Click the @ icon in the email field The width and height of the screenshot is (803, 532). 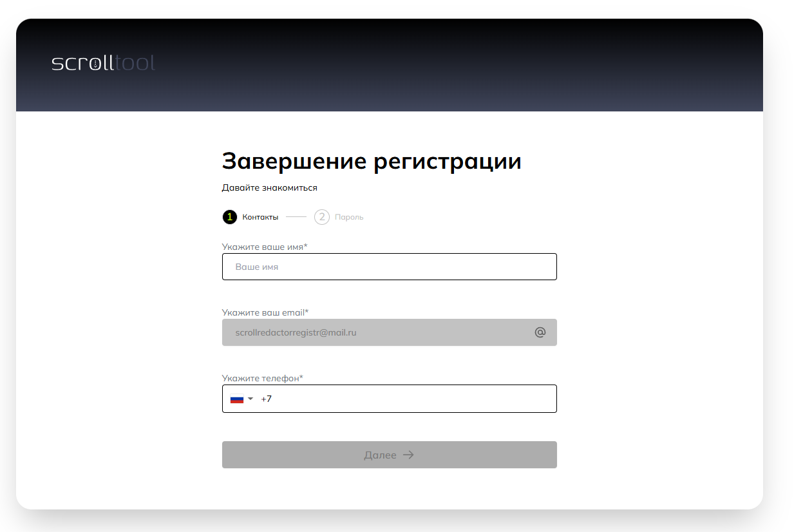(x=540, y=332)
